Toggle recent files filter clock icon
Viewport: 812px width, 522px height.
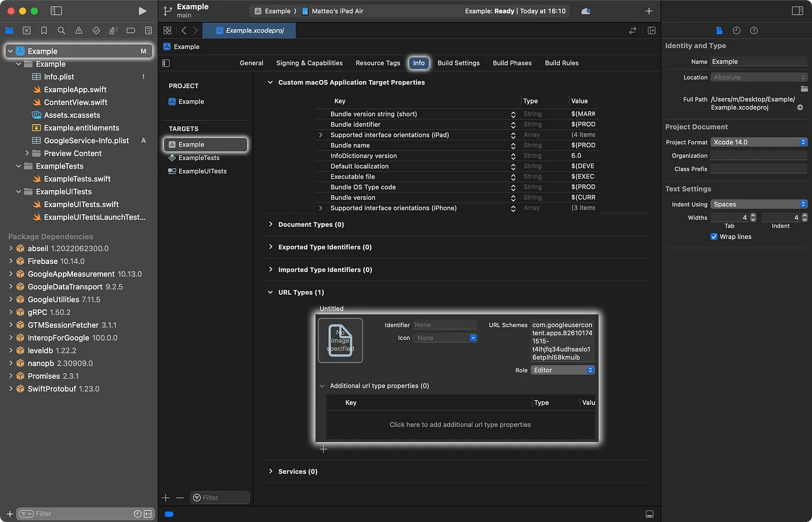(x=137, y=514)
